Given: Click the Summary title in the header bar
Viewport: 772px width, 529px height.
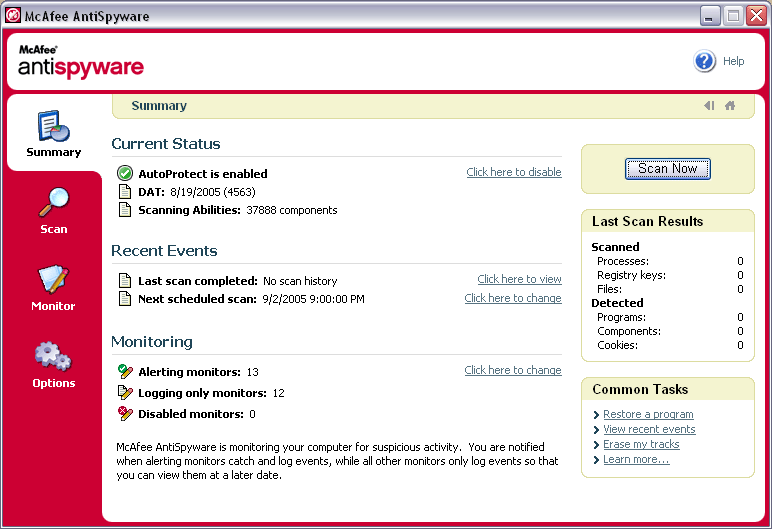Looking at the screenshot, I should click(x=159, y=106).
